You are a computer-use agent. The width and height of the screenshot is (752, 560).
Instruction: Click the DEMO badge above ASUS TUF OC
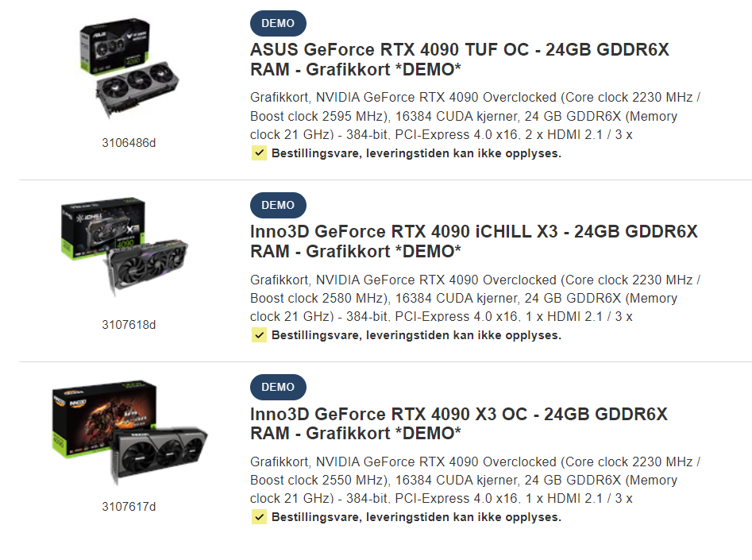click(278, 24)
